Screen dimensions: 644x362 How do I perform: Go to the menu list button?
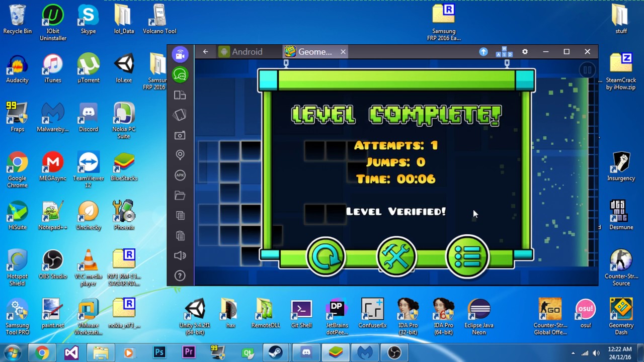[x=467, y=257]
